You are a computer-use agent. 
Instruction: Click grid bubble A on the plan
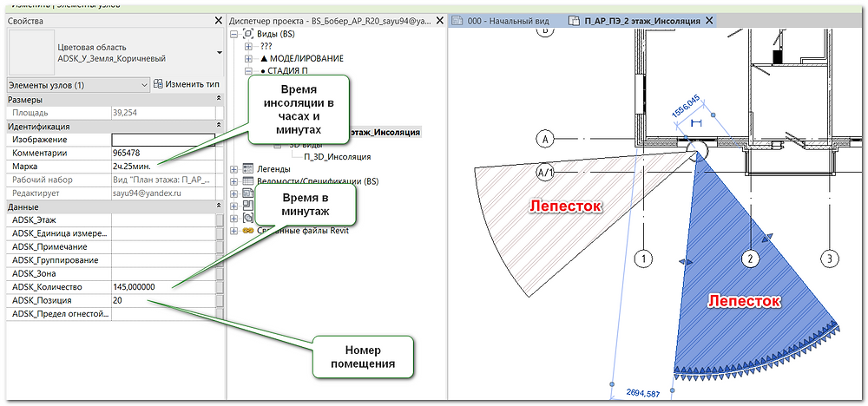[x=545, y=140]
